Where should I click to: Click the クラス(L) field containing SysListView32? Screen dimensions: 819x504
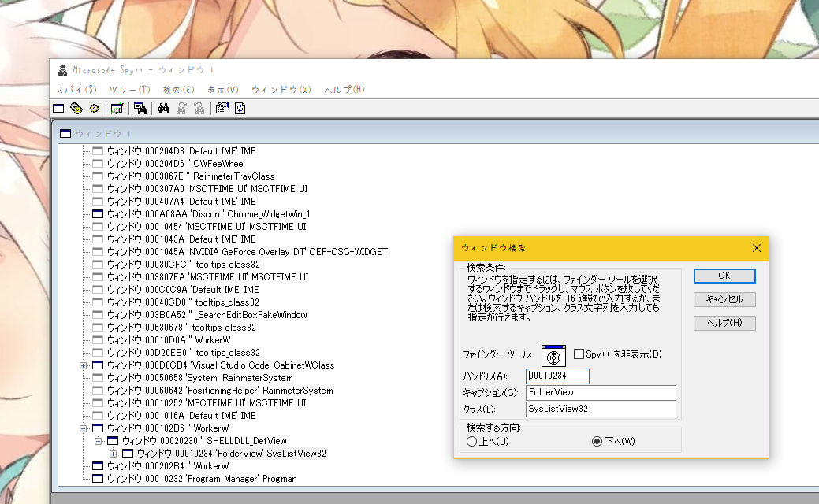601,409
